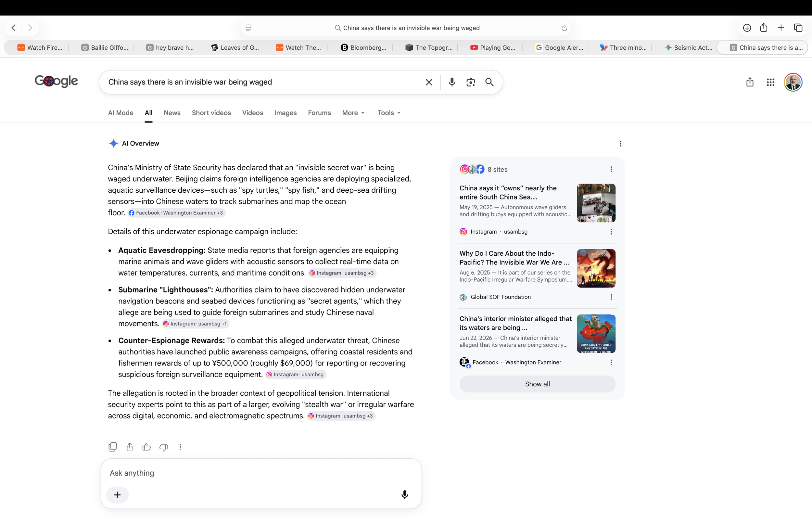Open the Short videos tab
This screenshot has height=525, width=812.
pyautogui.click(x=211, y=113)
